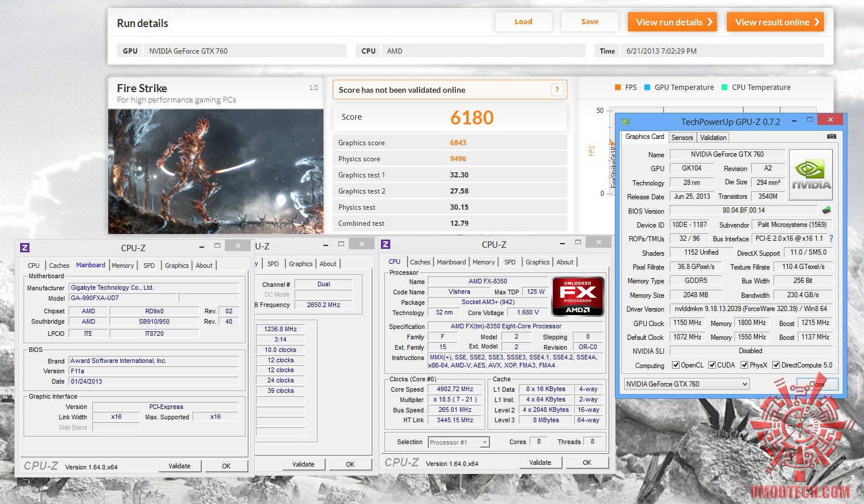Click the Driver Version field in GPU-Z

click(751, 309)
